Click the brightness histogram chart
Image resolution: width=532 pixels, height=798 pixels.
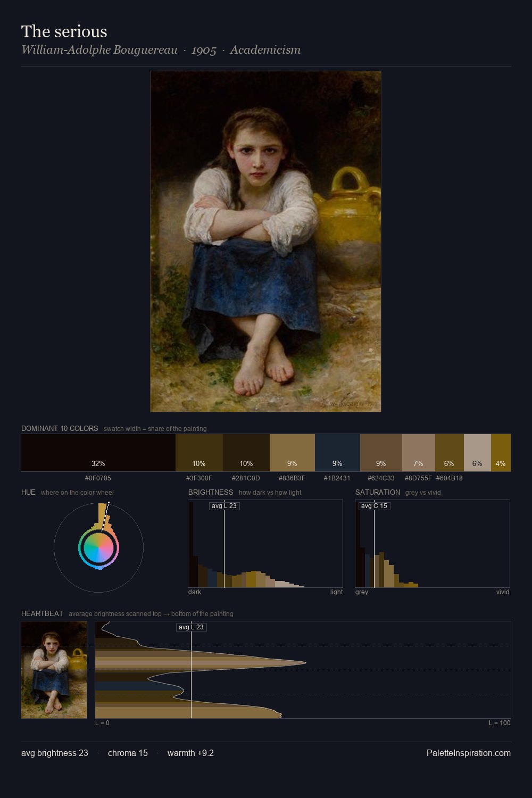265,544
